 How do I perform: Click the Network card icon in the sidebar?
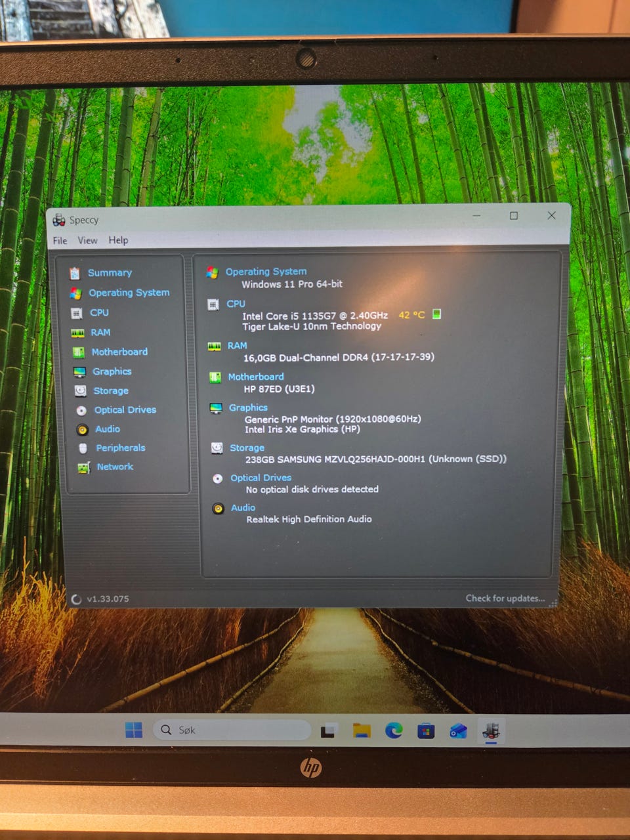[84, 468]
